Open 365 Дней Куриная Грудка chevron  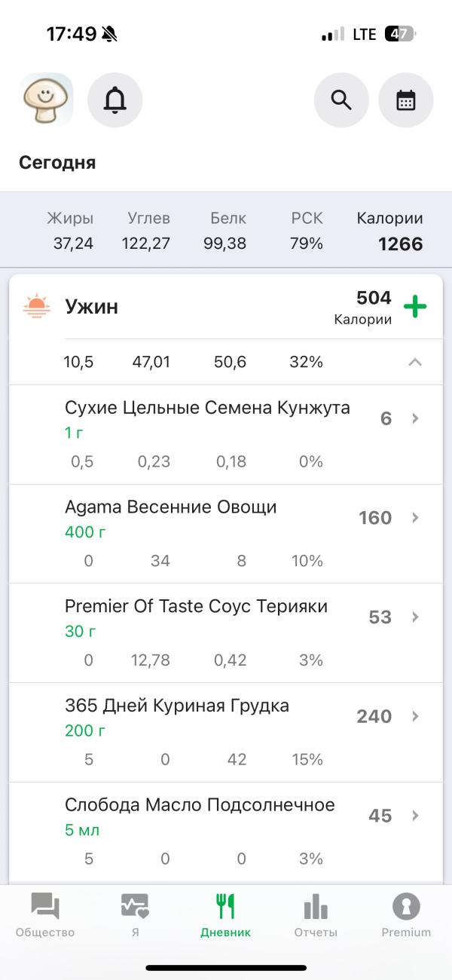tap(415, 716)
